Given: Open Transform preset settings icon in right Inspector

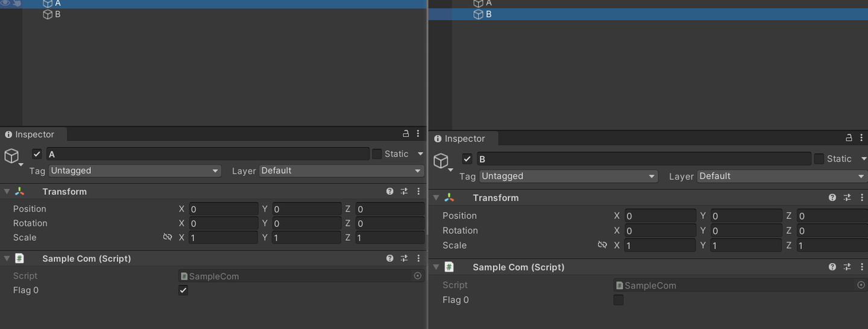Looking at the screenshot, I should [847, 198].
